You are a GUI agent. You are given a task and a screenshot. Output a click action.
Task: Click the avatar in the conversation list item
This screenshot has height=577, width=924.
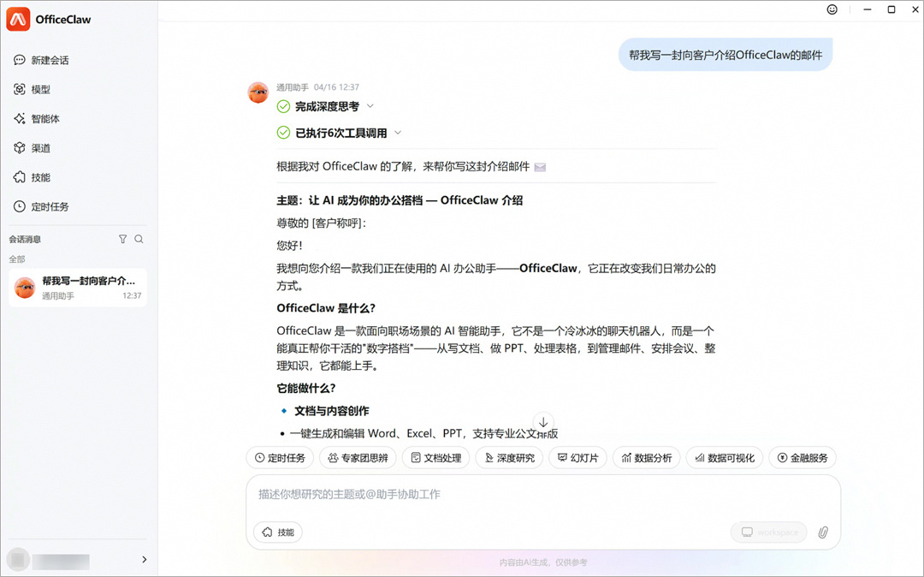[25, 288]
